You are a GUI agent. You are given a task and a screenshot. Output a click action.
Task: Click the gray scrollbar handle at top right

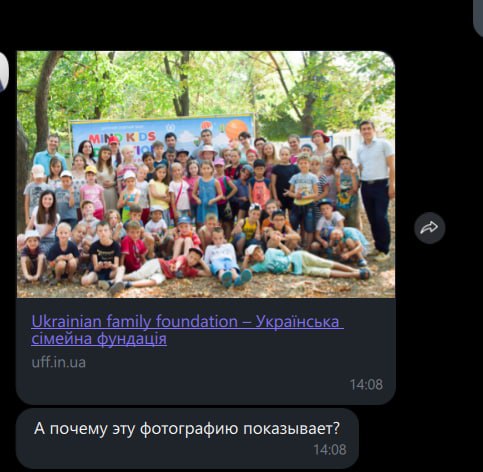click(478, 17)
